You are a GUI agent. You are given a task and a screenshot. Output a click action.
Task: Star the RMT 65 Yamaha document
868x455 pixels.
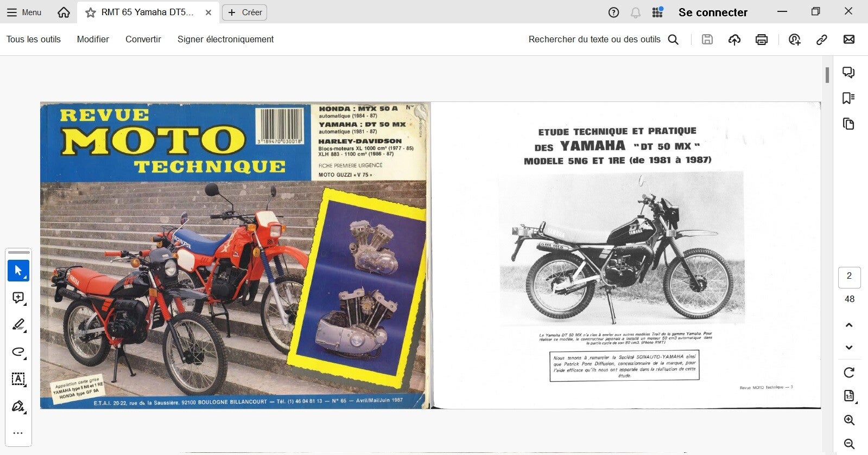click(x=91, y=12)
